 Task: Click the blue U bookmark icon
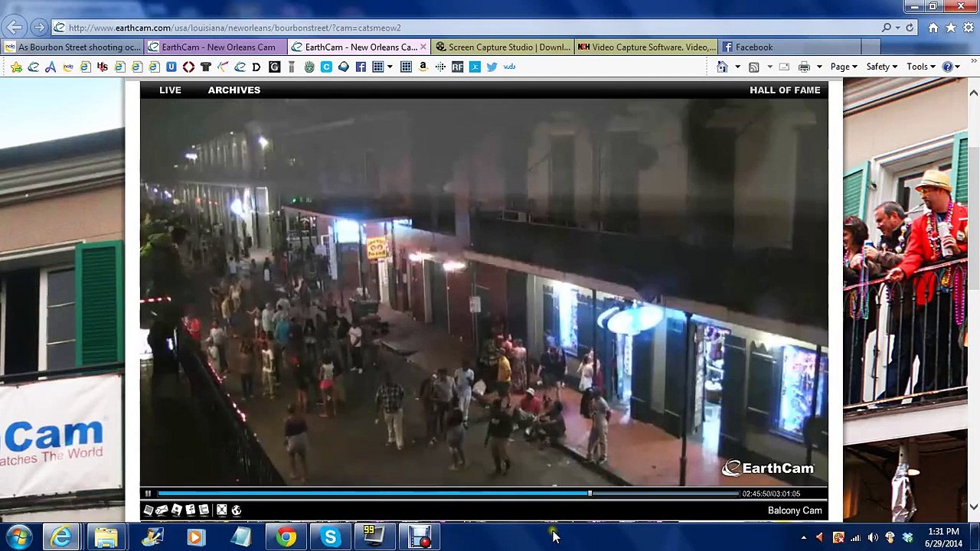171,67
